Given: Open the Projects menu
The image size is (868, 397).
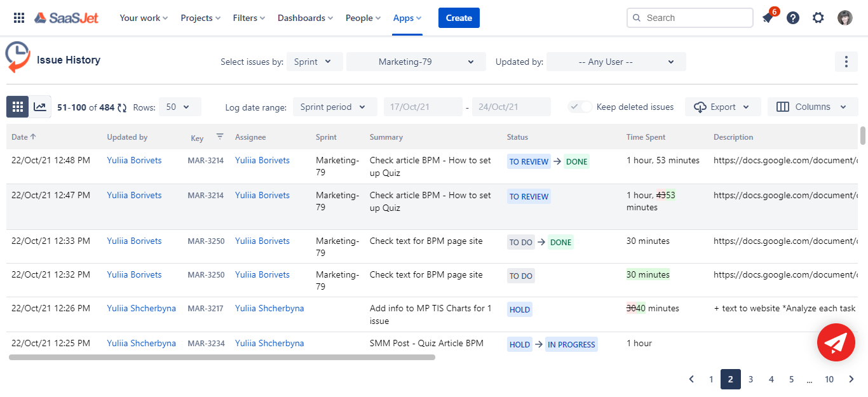Looking at the screenshot, I should click(200, 18).
